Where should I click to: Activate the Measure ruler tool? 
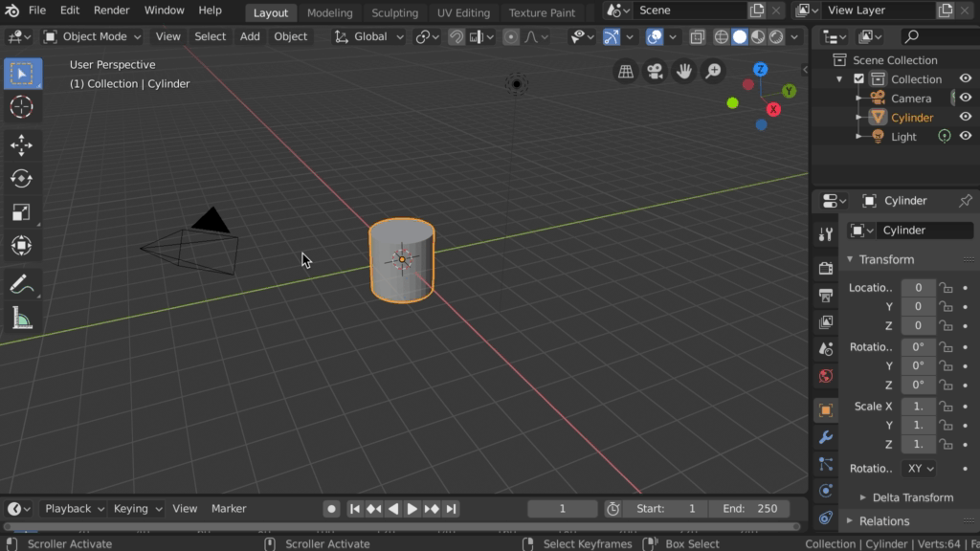point(21,319)
